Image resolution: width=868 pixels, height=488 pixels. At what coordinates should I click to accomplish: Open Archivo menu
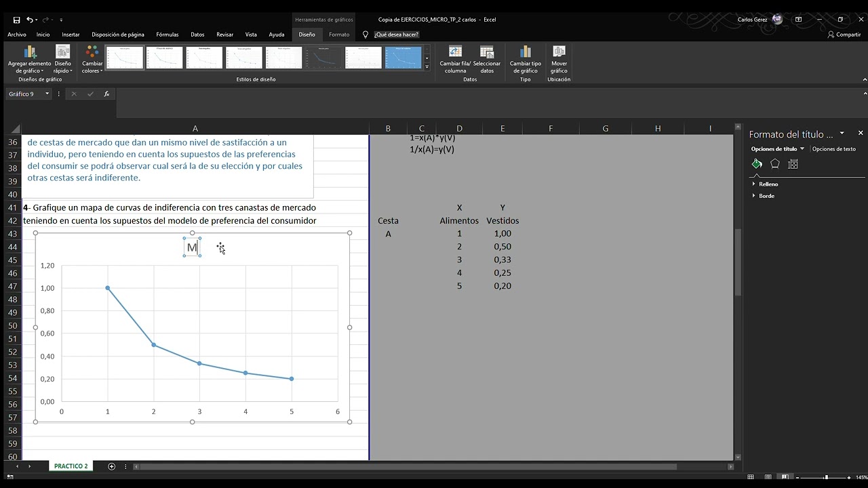[x=17, y=35]
